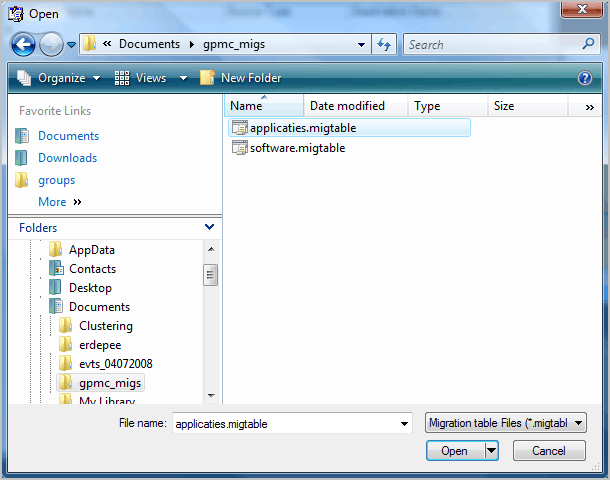Select AppData in the folder tree
Image resolution: width=610 pixels, height=480 pixels.
coord(92,250)
